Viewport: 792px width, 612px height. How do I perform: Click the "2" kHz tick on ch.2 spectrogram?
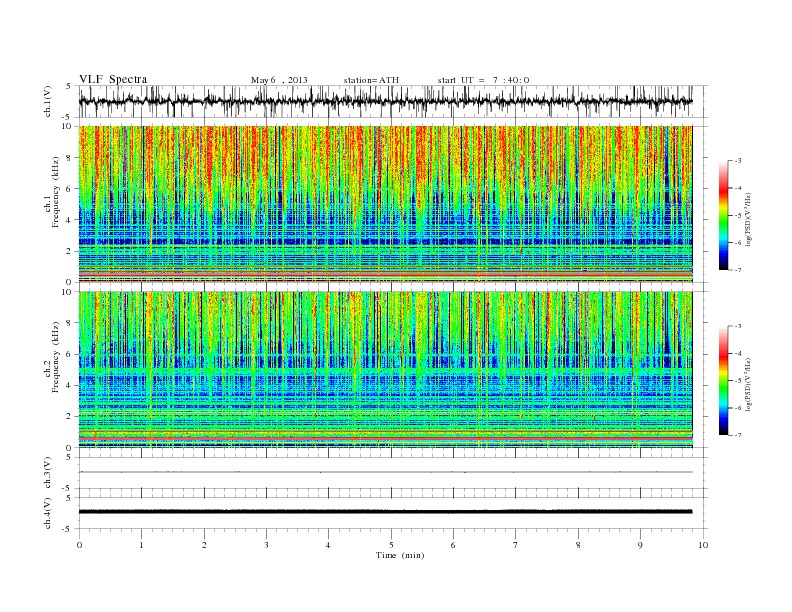69,417
